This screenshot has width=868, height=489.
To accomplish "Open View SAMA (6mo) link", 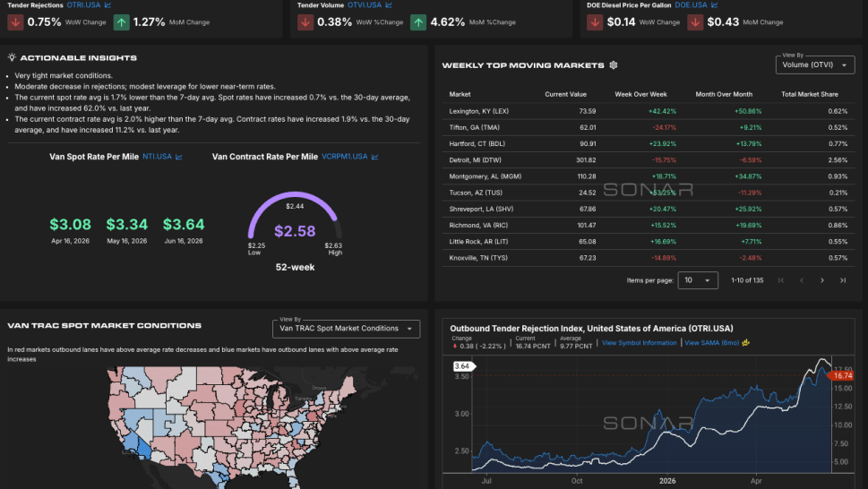I will (x=711, y=343).
